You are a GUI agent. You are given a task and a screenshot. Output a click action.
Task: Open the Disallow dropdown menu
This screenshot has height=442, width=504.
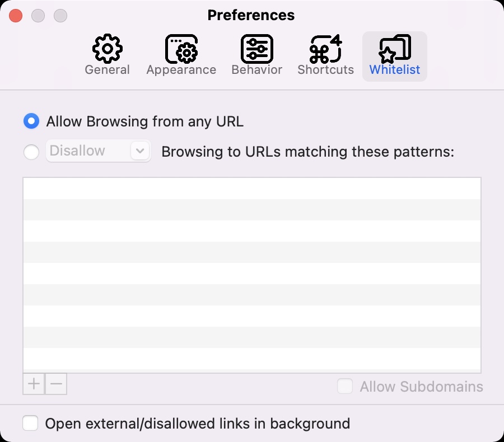tap(90, 151)
